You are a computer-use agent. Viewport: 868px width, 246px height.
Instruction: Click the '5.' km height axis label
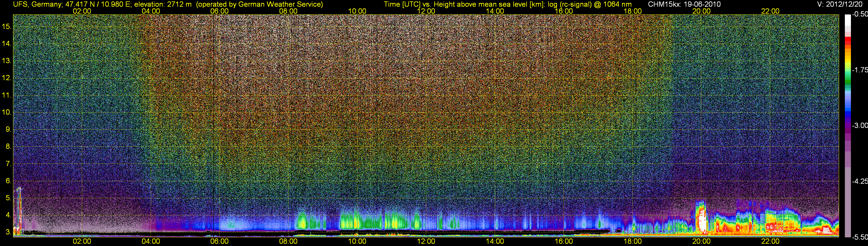click(x=8, y=198)
